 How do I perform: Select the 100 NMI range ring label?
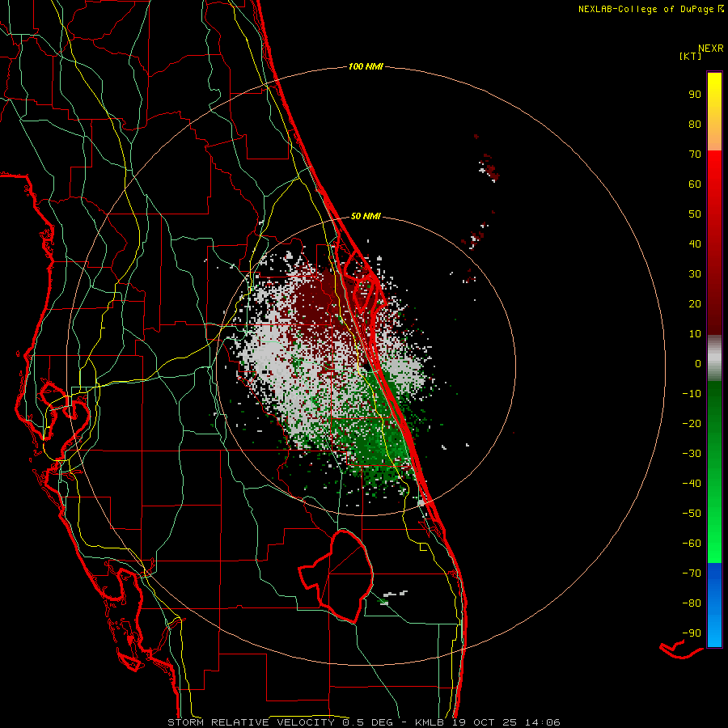click(x=366, y=66)
